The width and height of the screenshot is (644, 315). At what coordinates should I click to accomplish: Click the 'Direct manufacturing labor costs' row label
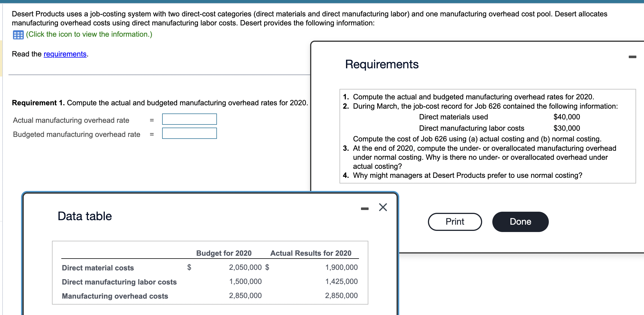click(x=119, y=282)
